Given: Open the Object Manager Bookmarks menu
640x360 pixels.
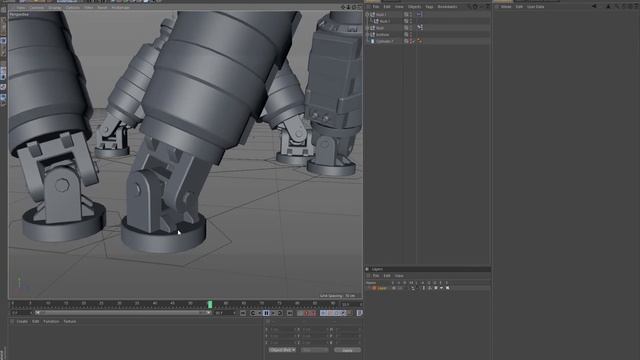Looking at the screenshot, I should pyautogui.click(x=447, y=7).
